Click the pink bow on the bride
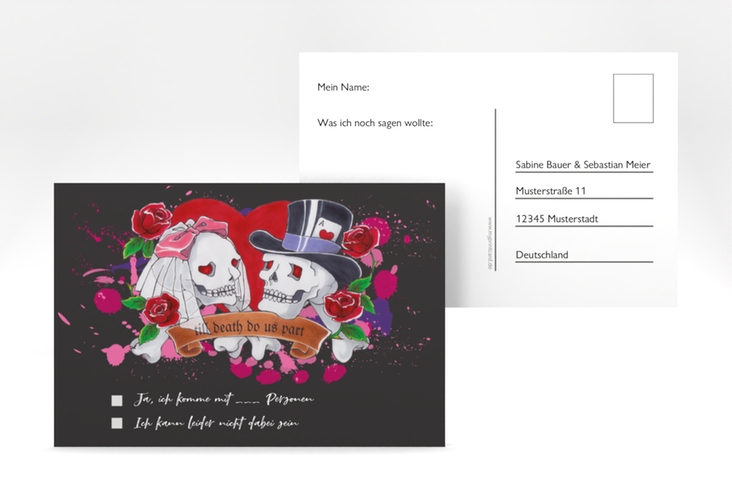732x500 pixels. (190, 237)
